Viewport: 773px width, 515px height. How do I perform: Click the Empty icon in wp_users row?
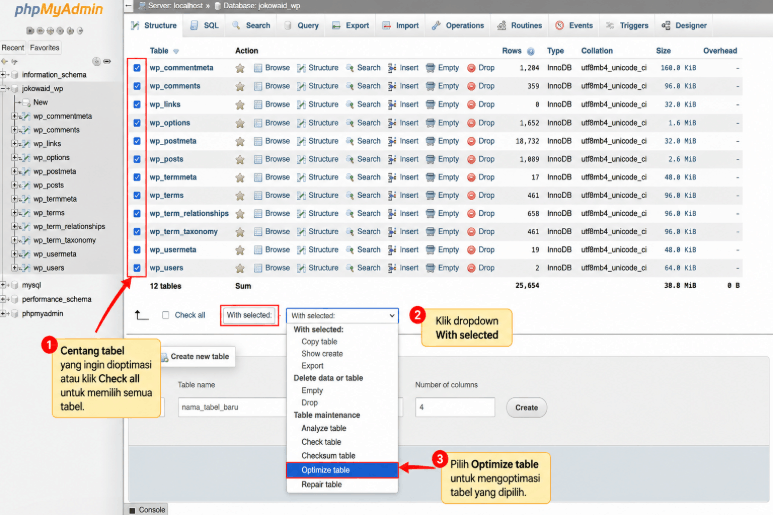430,268
